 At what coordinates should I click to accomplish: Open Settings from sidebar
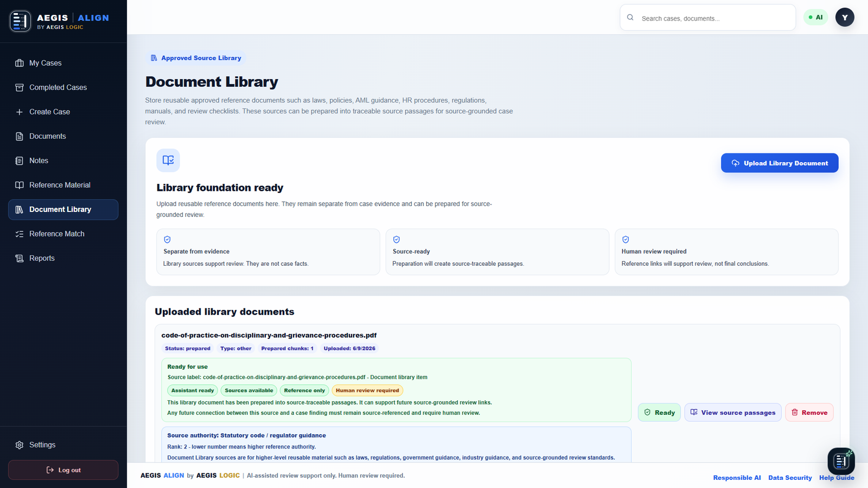63,445
